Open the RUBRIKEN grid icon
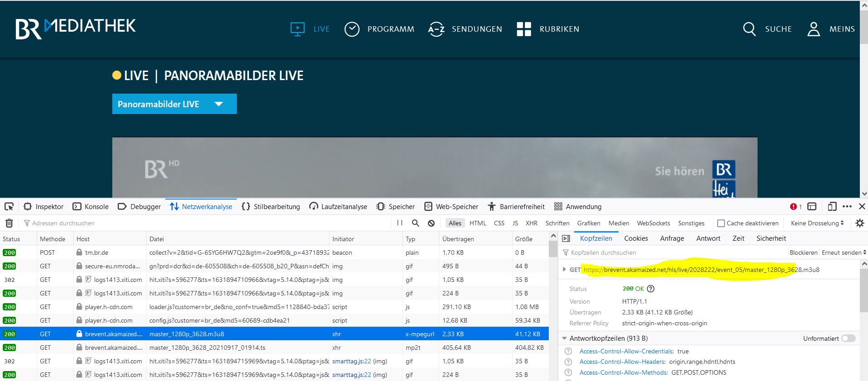Viewport: 868px width, 381px height. pos(524,29)
